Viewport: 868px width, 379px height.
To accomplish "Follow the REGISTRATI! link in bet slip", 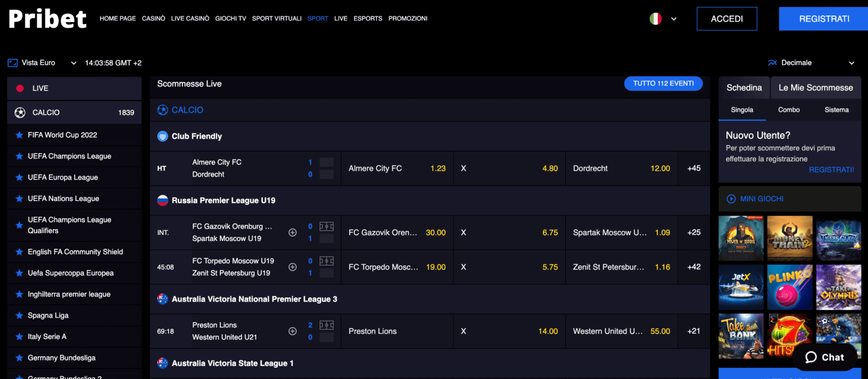I will (x=831, y=170).
